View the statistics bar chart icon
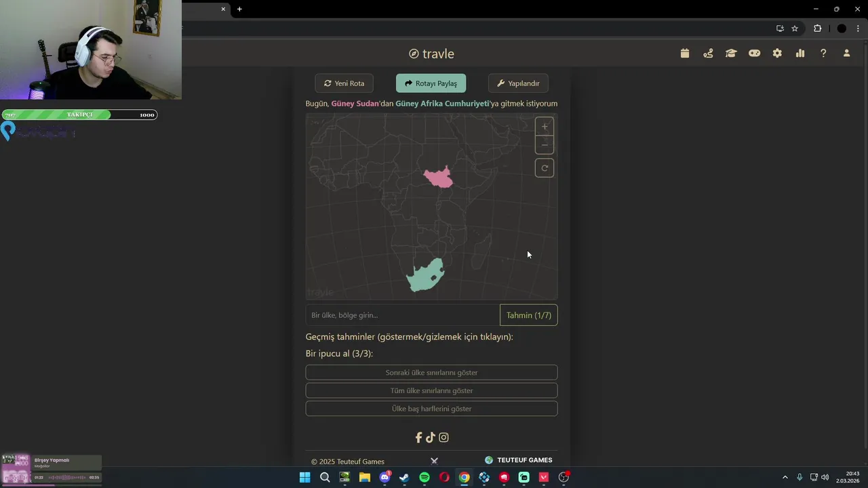This screenshot has width=868, height=488. [800, 54]
